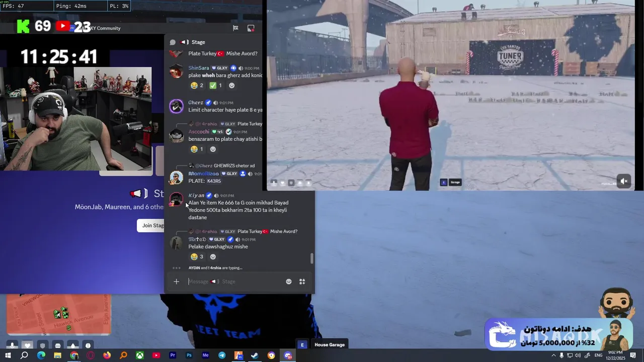The width and height of the screenshot is (644, 362).
Task: Open the YouTube taskbar shortcut
Action: click(156, 355)
